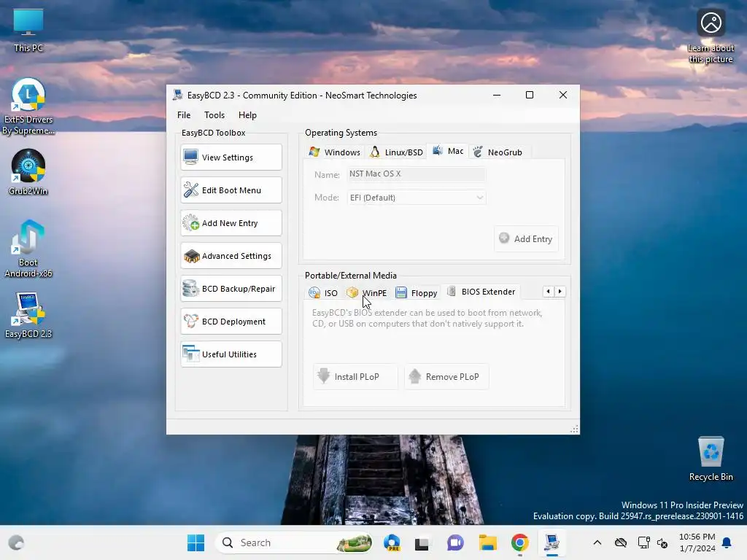Click the window resize grip corner
The width and height of the screenshot is (747, 560).
(x=574, y=429)
